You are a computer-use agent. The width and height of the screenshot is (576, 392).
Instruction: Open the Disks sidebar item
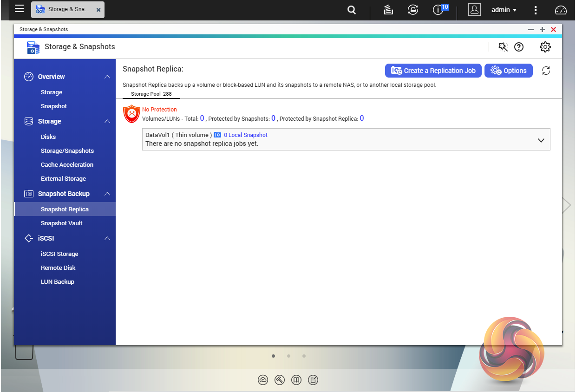[x=48, y=137]
